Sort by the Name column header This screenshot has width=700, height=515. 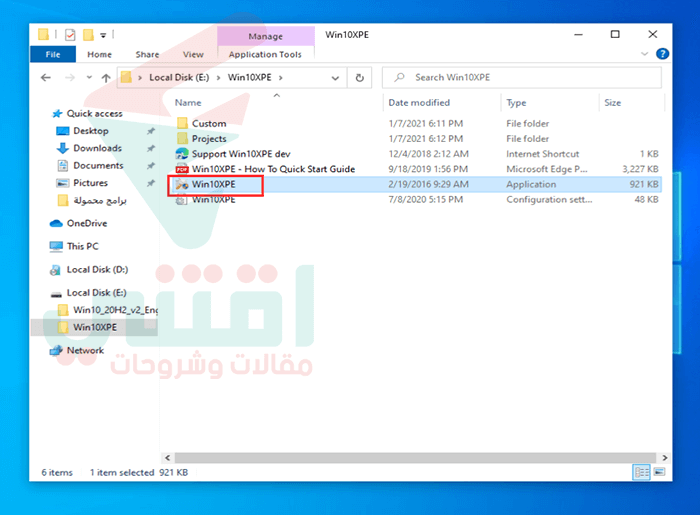pyautogui.click(x=188, y=103)
